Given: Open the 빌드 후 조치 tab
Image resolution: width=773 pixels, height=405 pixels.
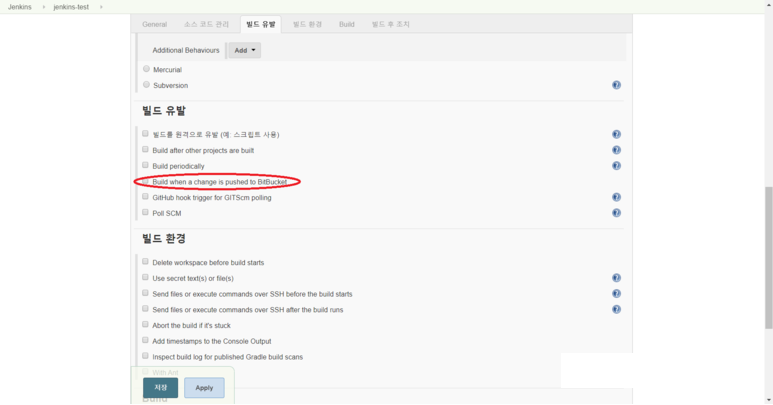Looking at the screenshot, I should pyautogui.click(x=390, y=24).
